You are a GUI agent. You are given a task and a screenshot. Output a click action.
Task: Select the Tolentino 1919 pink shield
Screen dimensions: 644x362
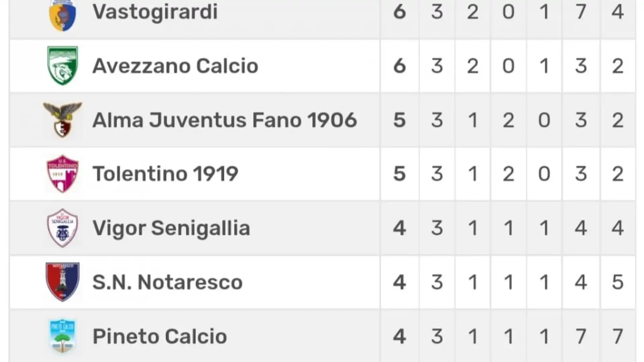[x=63, y=174]
